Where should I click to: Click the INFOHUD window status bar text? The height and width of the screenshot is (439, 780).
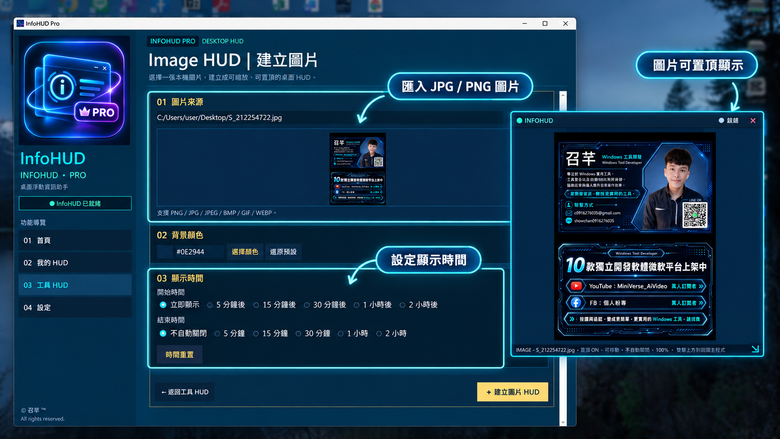click(620, 350)
